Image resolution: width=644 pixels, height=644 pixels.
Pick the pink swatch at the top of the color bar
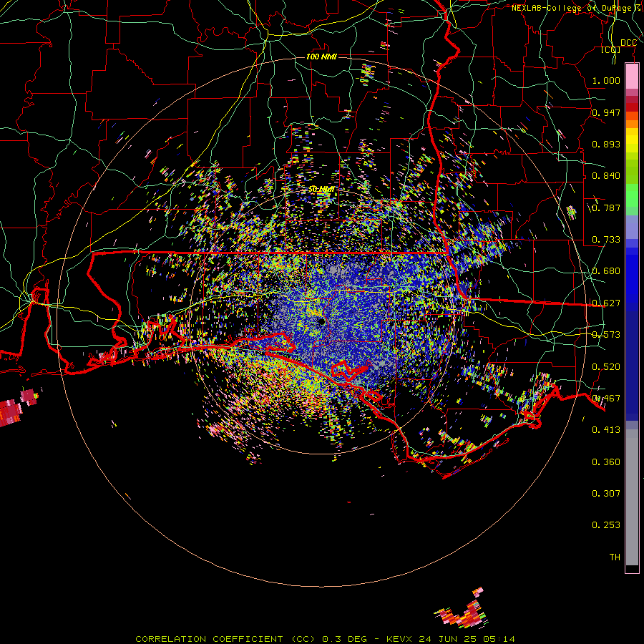[632, 77]
